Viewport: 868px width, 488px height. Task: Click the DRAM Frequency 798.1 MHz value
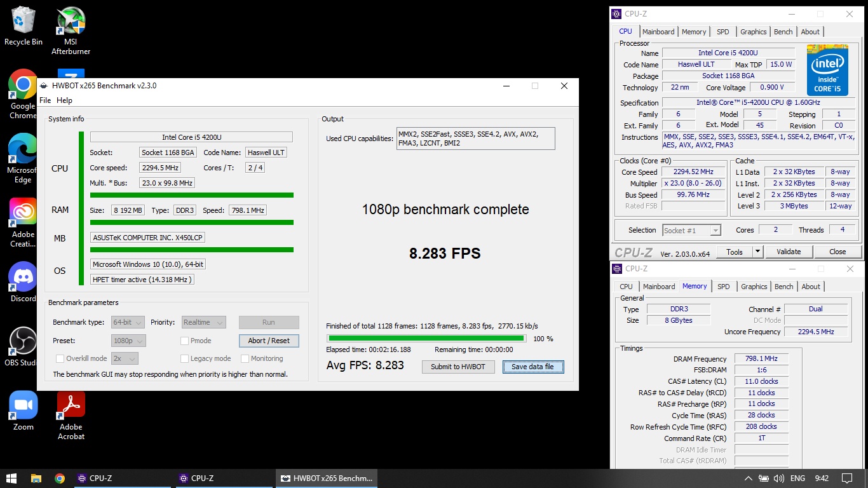[x=761, y=359]
